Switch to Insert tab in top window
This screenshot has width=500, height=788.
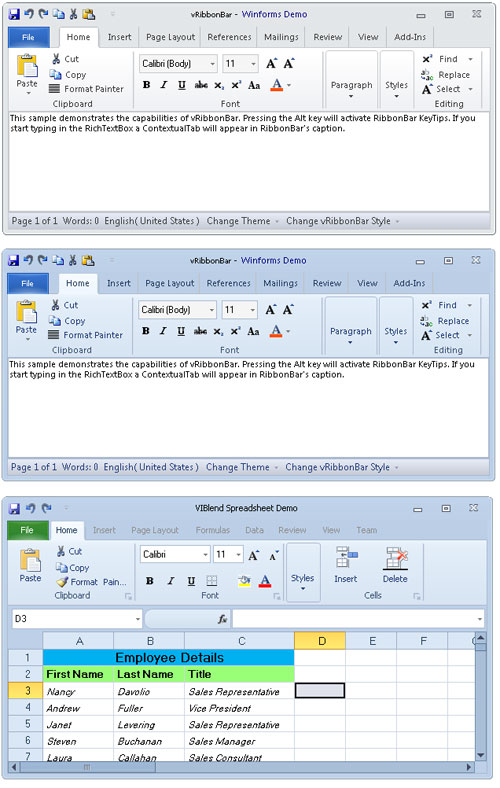click(120, 37)
